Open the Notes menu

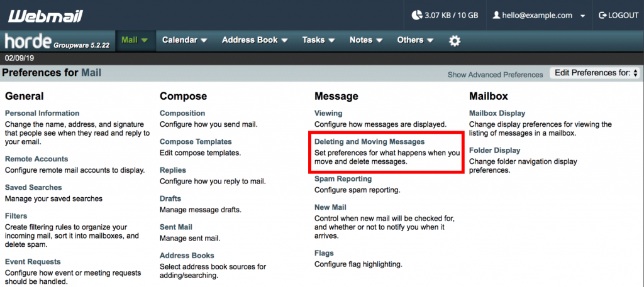pyautogui.click(x=365, y=40)
